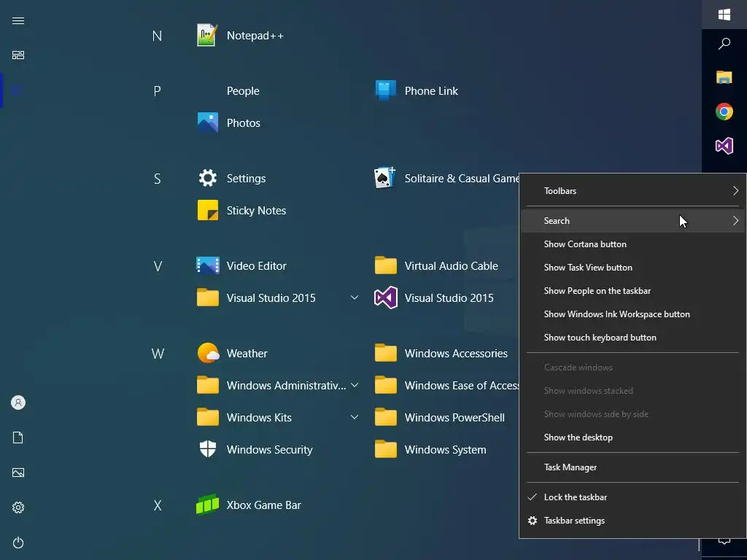This screenshot has height=560, width=747.
Task: Switch to pinned tiles view icon
Action: point(18,55)
